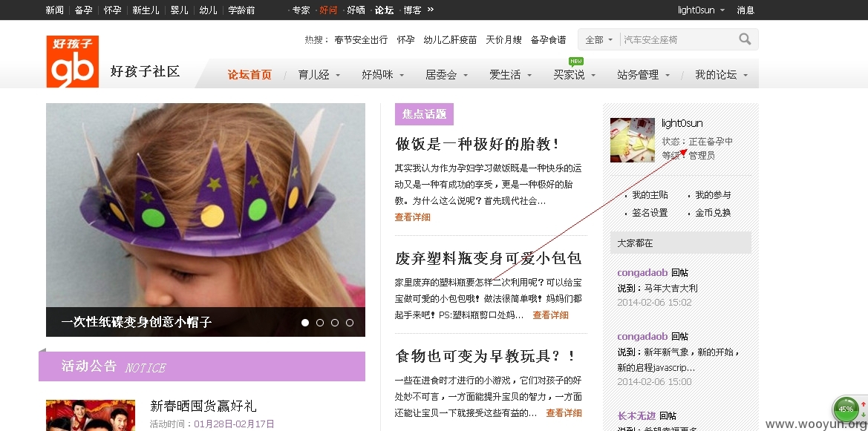Open 好问 in the top bar
868x431 pixels.
pyautogui.click(x=328, y=10)
